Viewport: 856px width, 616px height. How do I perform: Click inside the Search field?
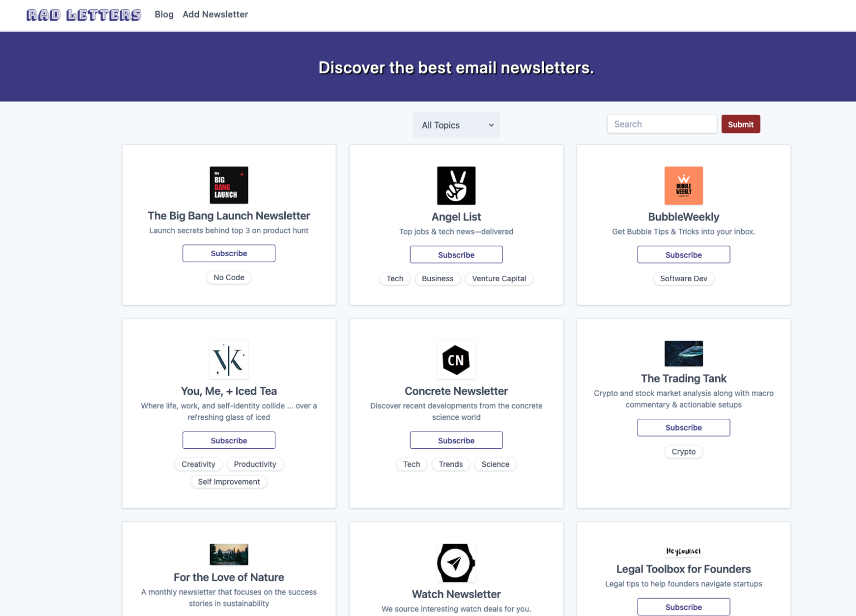coord(662,124)
